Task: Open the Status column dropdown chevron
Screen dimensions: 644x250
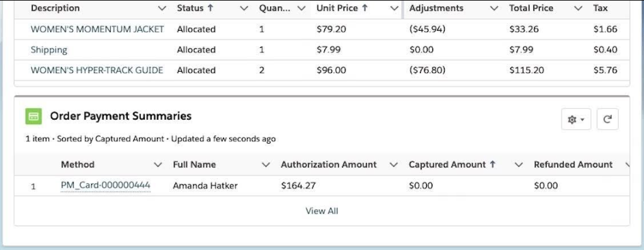Action: click(244, 8)
